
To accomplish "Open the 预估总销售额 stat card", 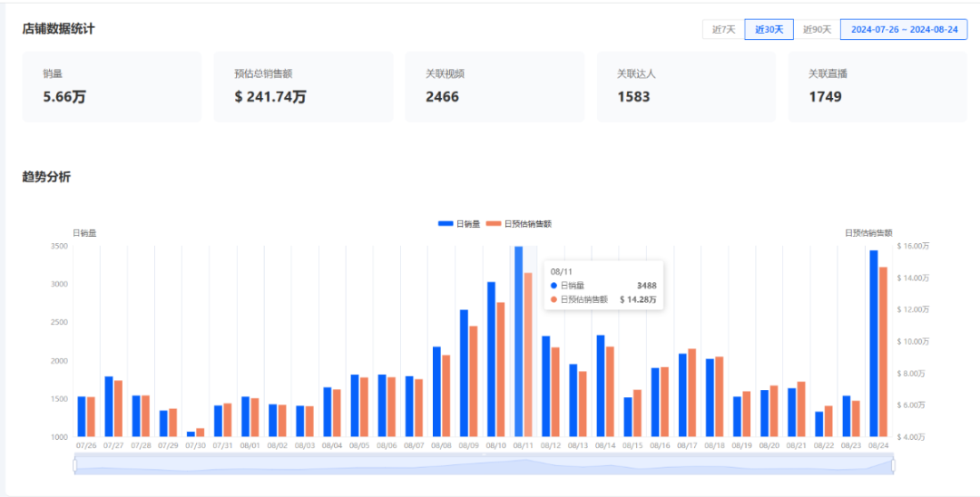I will (303, 86).
